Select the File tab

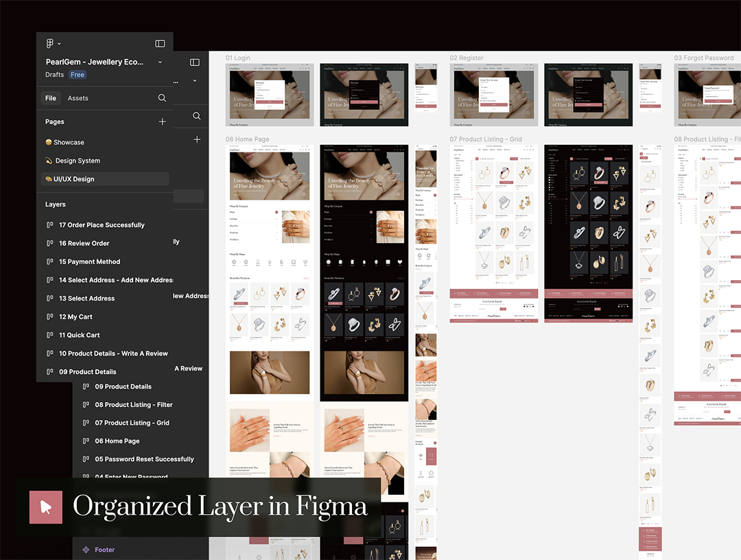pos(51,98)
